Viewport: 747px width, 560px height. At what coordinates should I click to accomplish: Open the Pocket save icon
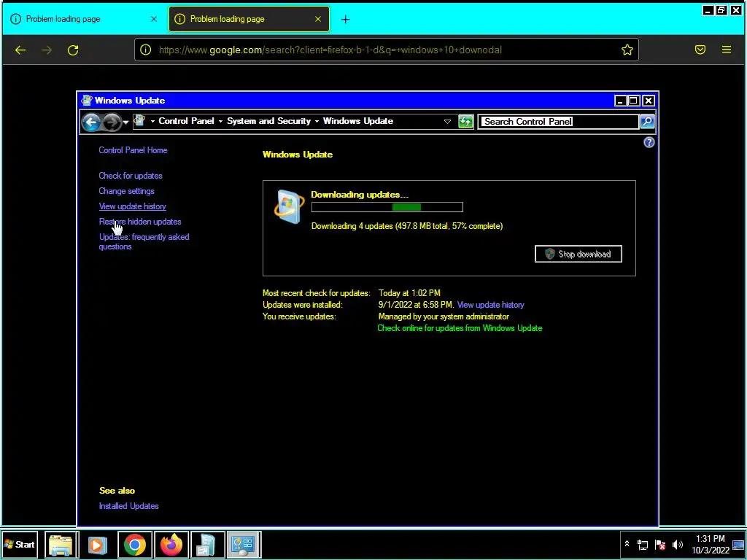tap(700, 50)
